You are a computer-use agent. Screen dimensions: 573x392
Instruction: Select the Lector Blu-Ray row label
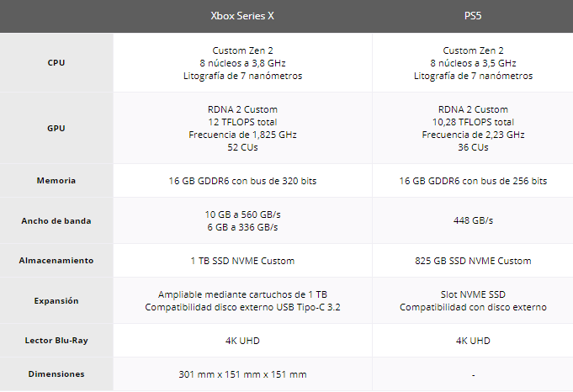pos(56,341)
